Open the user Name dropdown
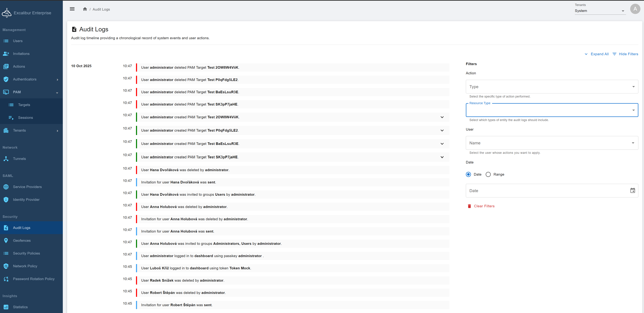The width and height of the screenshot is (644, 313). [552, 143]
